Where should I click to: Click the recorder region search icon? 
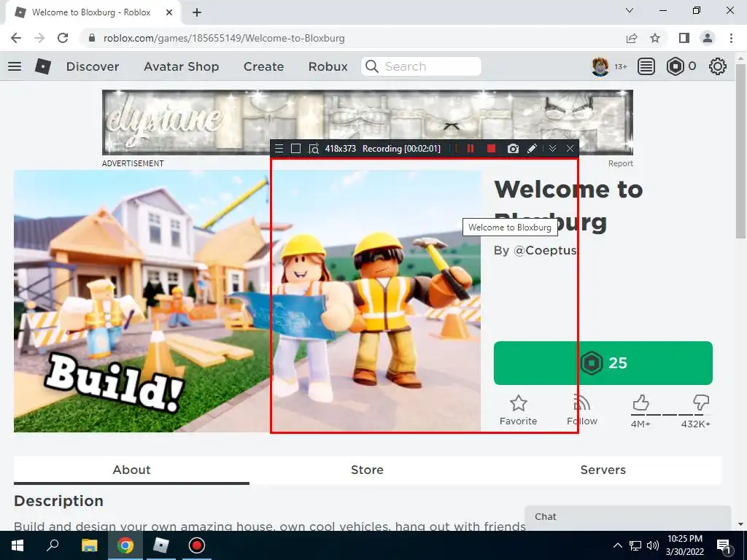(x=314, y=149)
